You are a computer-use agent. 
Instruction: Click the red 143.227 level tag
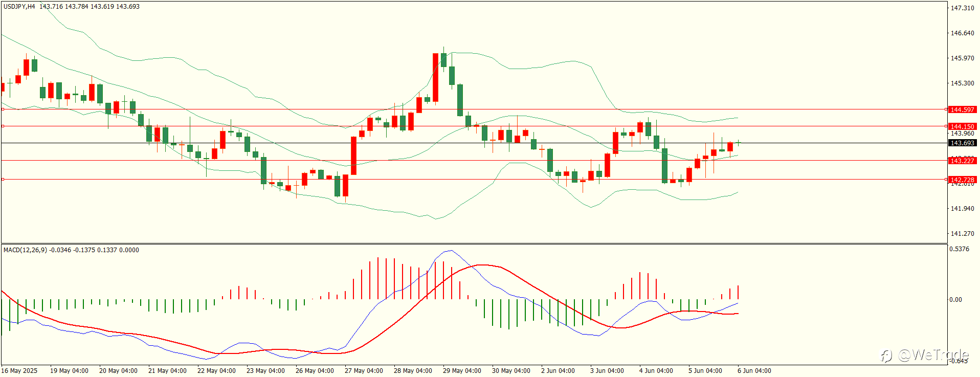(x=962, y=161)
